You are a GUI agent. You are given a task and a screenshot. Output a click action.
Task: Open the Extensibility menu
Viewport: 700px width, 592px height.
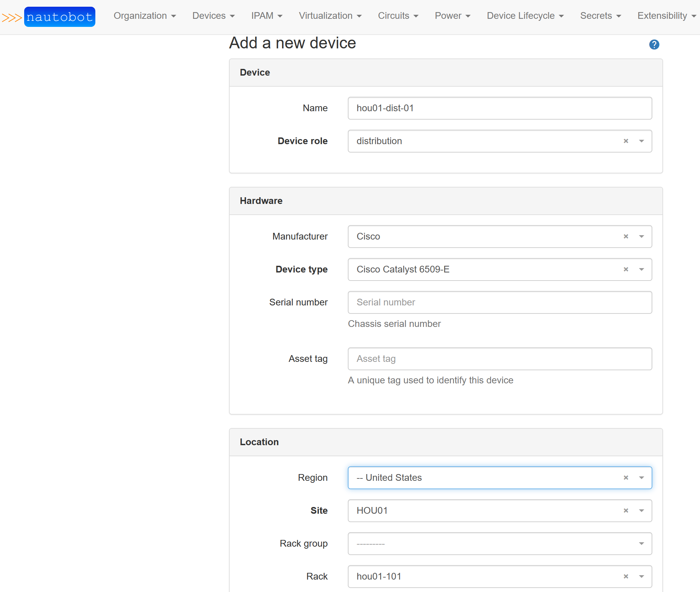pos(666,16)
